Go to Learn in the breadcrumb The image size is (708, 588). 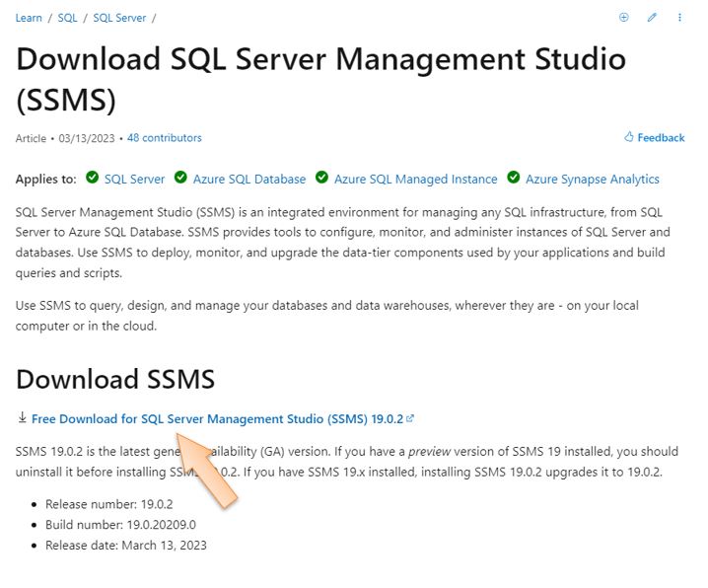coord(30,18)
